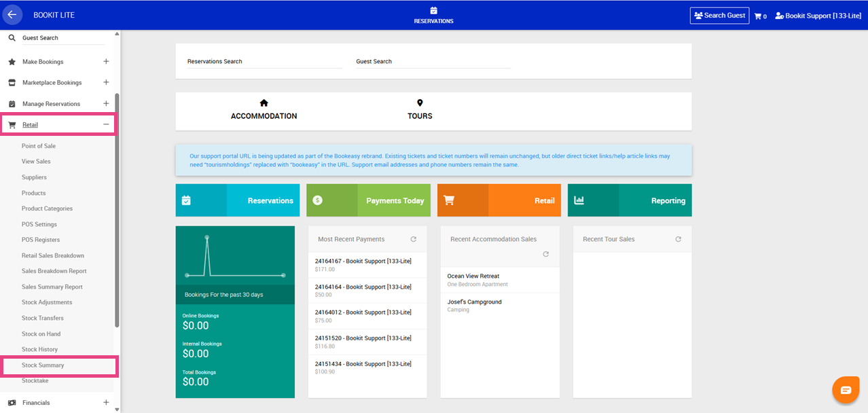Open the Reservations teal tile
This screenshot has width=868, height=413.
tap(238, 200)
